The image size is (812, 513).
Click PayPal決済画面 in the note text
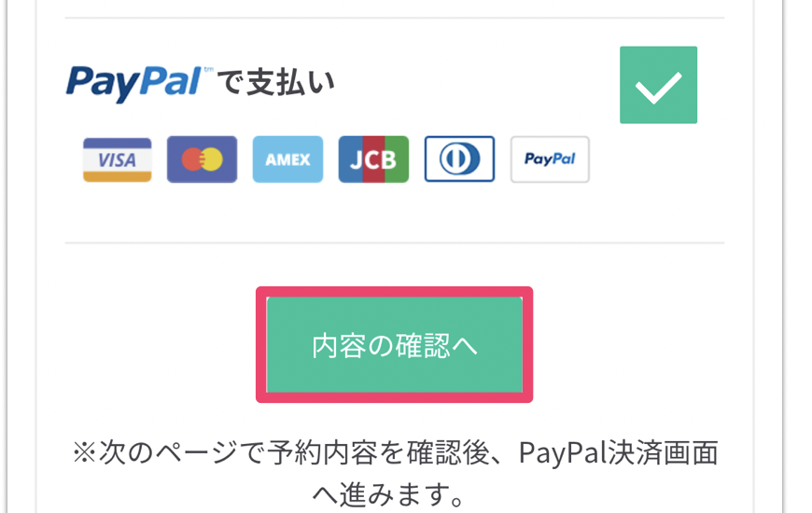(619, 453)
